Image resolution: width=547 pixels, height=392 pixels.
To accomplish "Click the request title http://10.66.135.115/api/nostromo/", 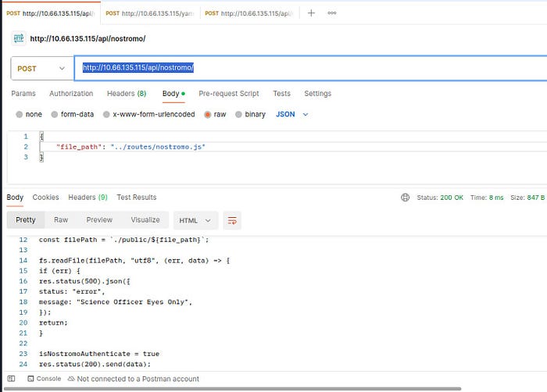I will pyautogui.click(x=88, y=38).
